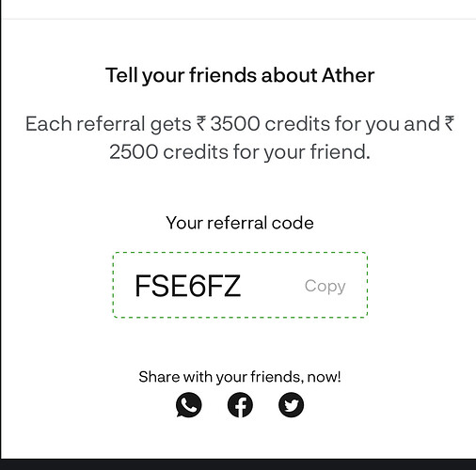This screenshot has width=476, height=470.
Task: Click the '2500 credits for your friend' line
Action: coord(240,152)
